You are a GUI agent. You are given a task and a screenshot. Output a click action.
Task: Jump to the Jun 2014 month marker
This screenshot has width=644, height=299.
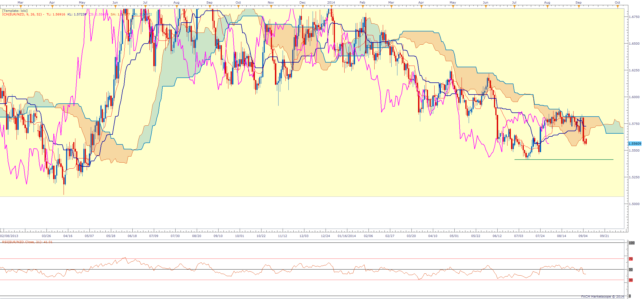pyautogui.click(x=485, y=2)
